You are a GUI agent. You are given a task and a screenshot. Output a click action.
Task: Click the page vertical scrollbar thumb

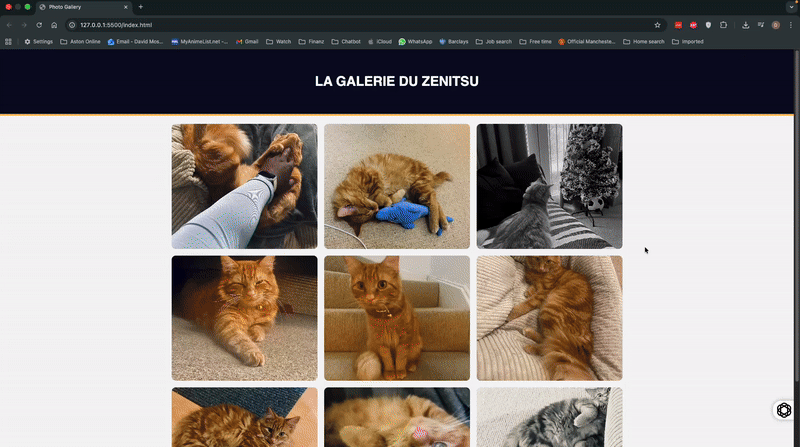click(797, 215)
